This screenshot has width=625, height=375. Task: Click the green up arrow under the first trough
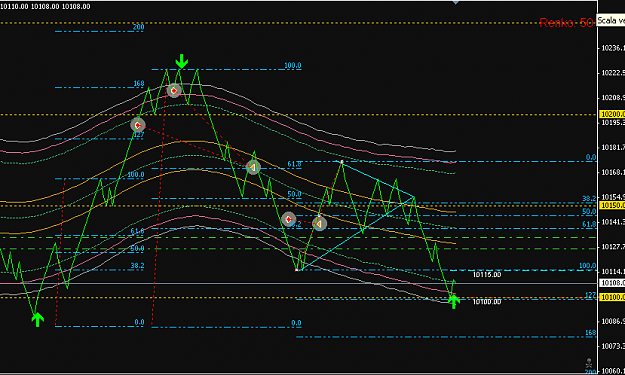coord(37,320)
